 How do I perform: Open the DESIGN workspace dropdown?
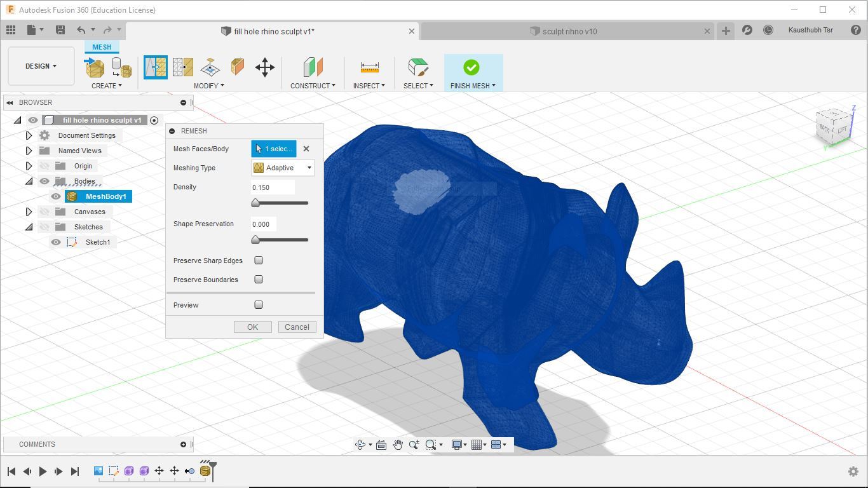point(41,66)
